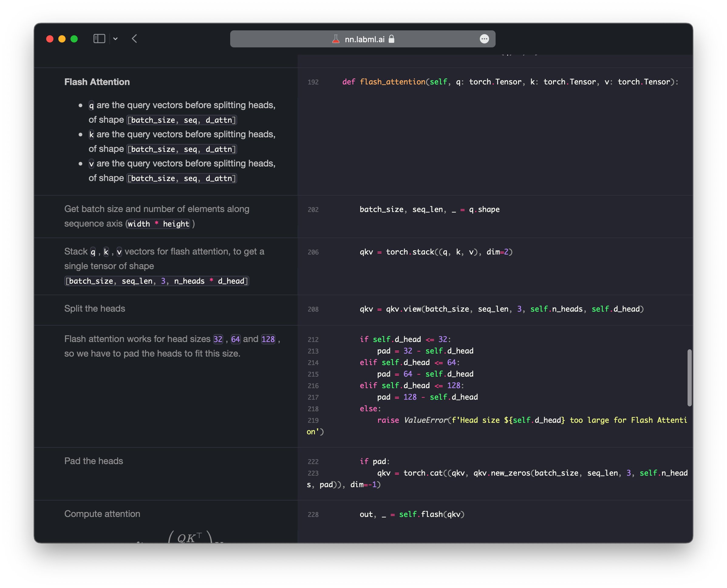Screen dimensions: 727x588
Task: Open the sidebar options chevron dropdown
Action: click(115, 39)
